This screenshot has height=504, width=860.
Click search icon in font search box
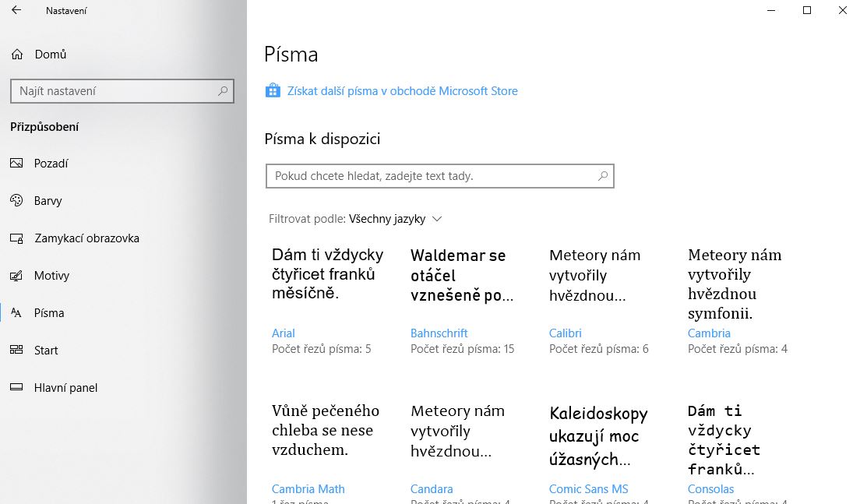[x=603, y=176]
